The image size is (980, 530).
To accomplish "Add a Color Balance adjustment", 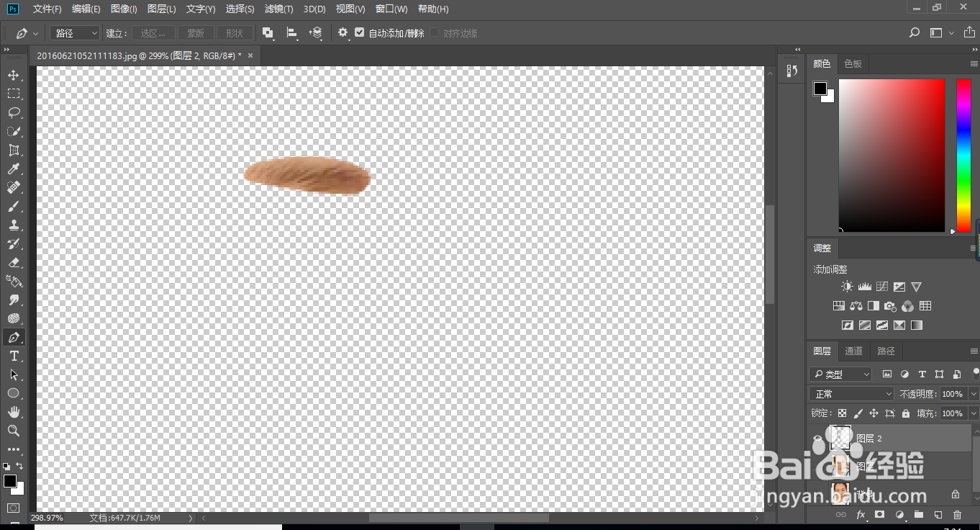I will point(856,306).
